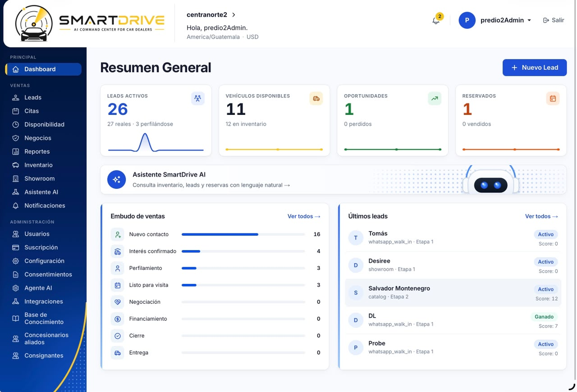Open Base de Conocimiento in the sidebar

click(43, 318)
